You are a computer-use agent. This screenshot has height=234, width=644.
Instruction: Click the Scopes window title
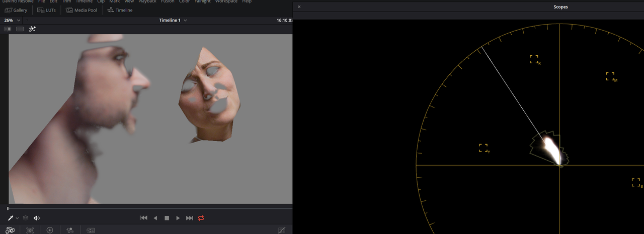coord(560,7)
